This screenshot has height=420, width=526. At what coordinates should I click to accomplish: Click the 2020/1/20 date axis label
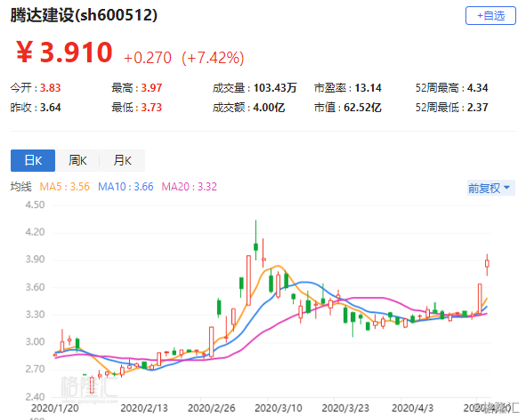(55, 408)
